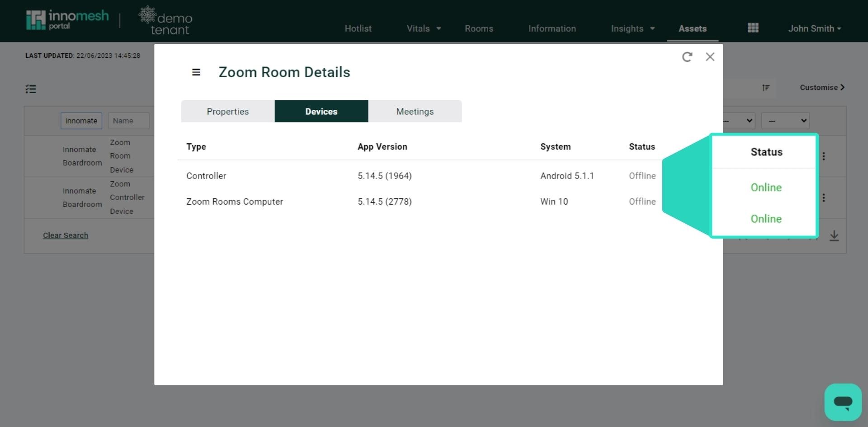Click the demo tenant snowflake logo

click(165, 20)
